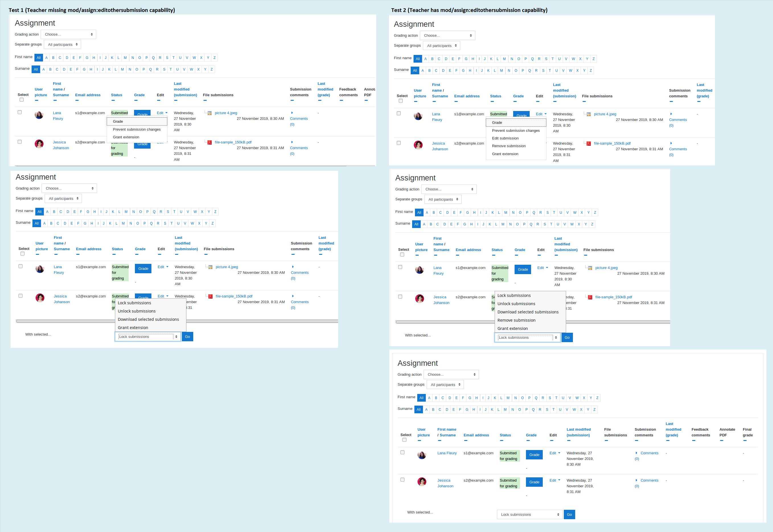773x532 pixels.
Task: Click the JPEG file icon in Test 1 top panel
Action: click(x=209, y=113)
